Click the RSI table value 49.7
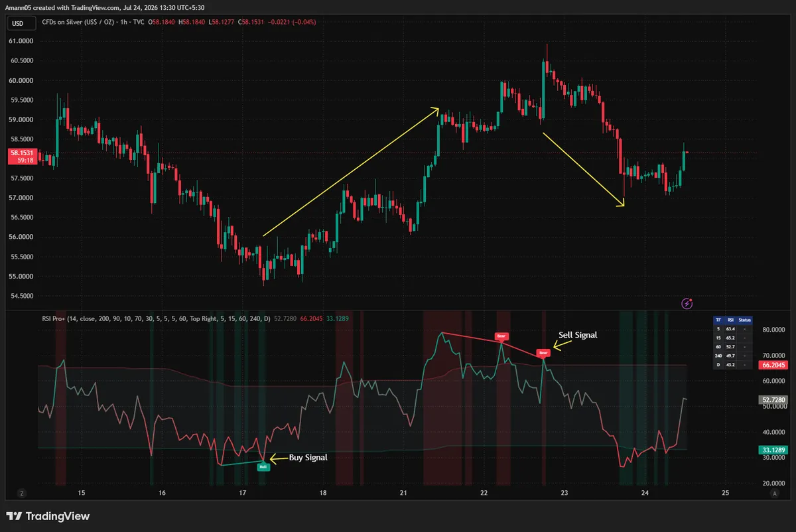 pyautogui.click(x=730, y=356)
